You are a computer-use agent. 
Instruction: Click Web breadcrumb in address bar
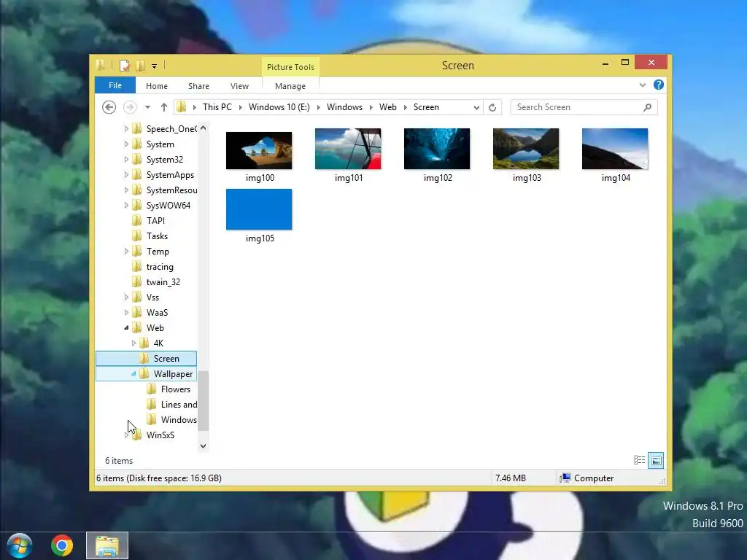(x=388, y=107)
